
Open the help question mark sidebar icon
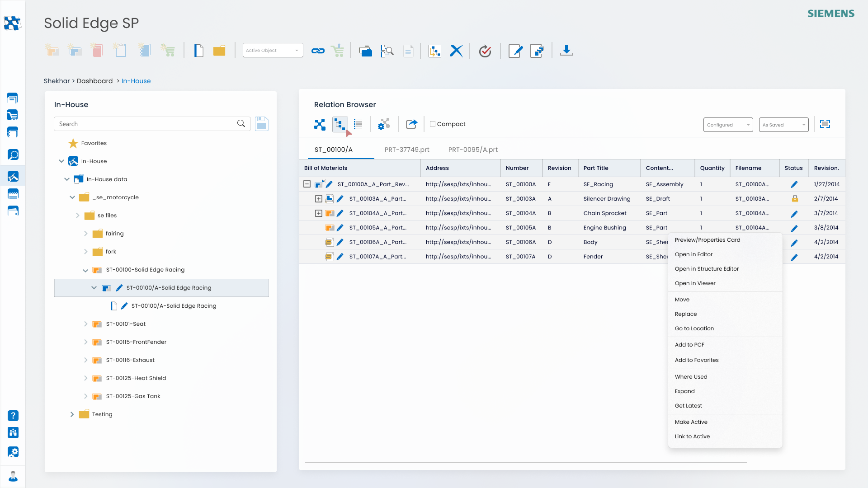pos(13,415)
